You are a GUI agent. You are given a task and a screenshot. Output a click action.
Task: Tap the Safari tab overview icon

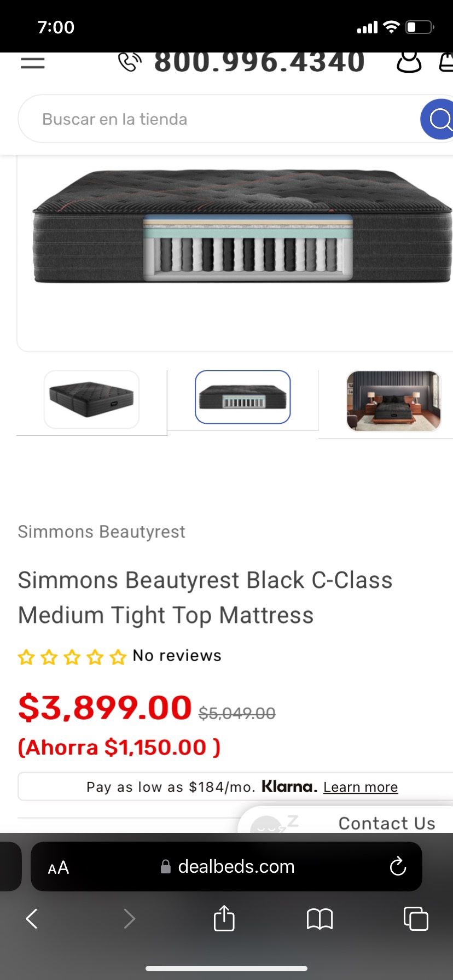click(416, 919)
